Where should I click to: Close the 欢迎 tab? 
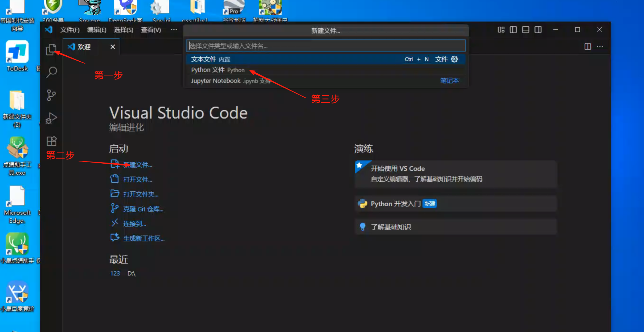[113, 47]
